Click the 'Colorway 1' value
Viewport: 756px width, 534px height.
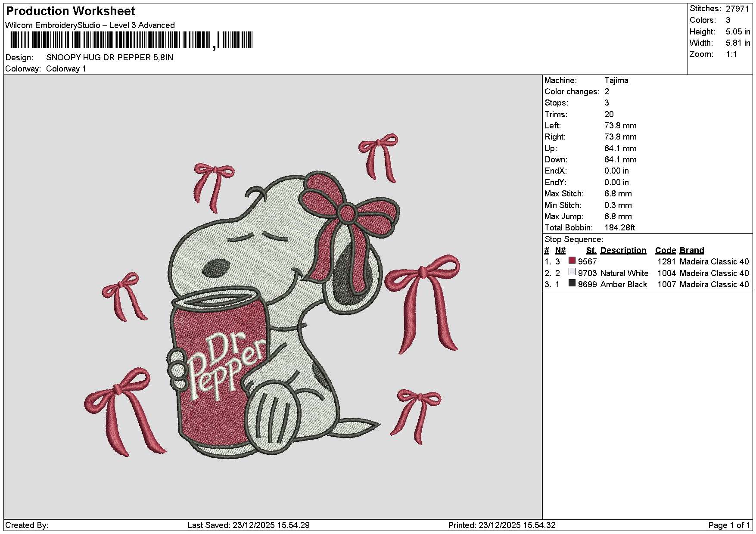pyautogui.click(x=66, y=69)
